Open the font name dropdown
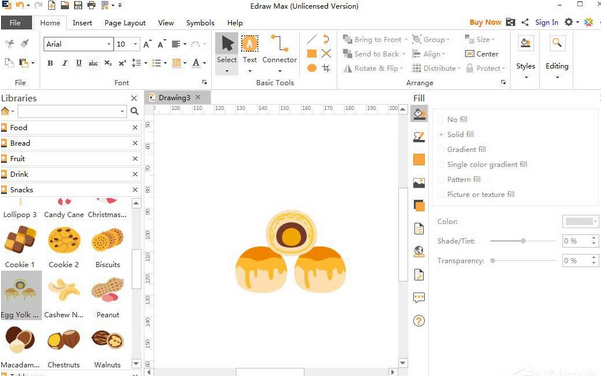607x376 pixels. pyautogui.click(x=109, y=44)
